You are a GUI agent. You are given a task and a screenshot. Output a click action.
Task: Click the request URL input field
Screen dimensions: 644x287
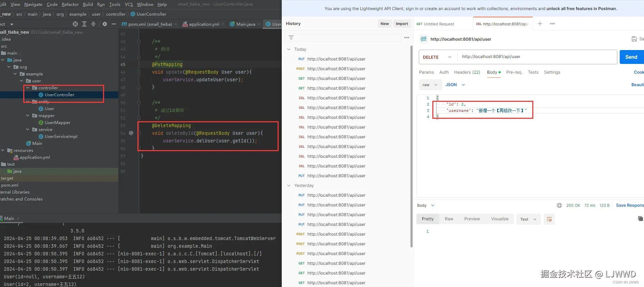[537, 57]
